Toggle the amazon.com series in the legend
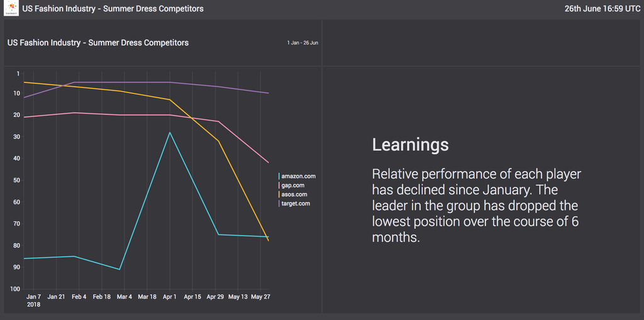The image size is (644, 320). [x=298, y=177]
